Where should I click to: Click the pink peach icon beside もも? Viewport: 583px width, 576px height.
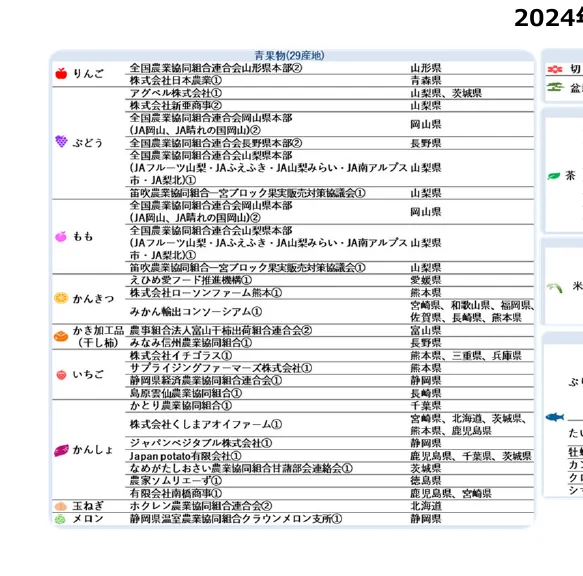[x=61, y=236]
